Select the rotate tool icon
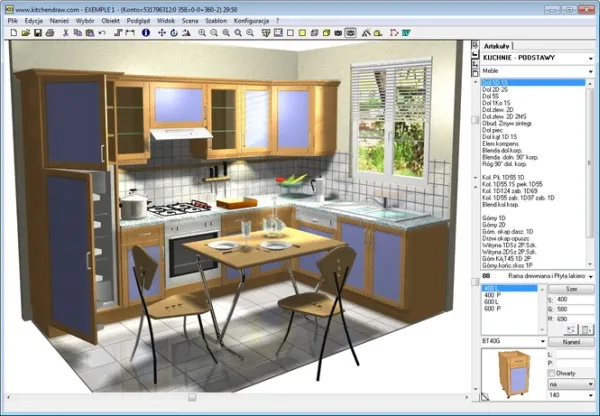The image size is (600, 416). 174,33
